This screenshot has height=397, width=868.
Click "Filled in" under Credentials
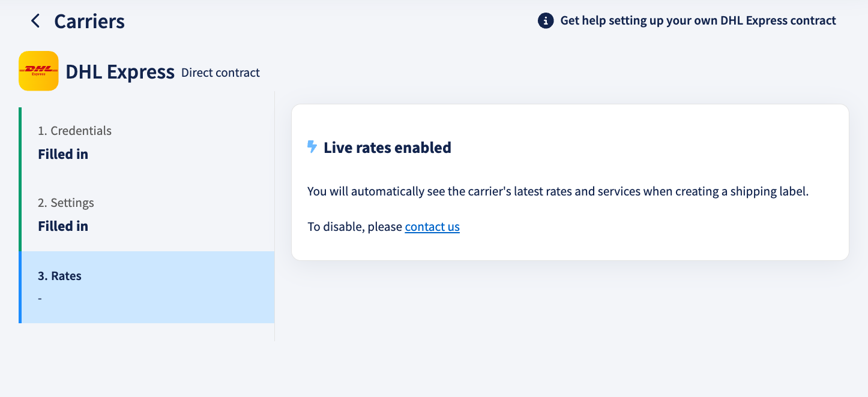coord(63,154)
